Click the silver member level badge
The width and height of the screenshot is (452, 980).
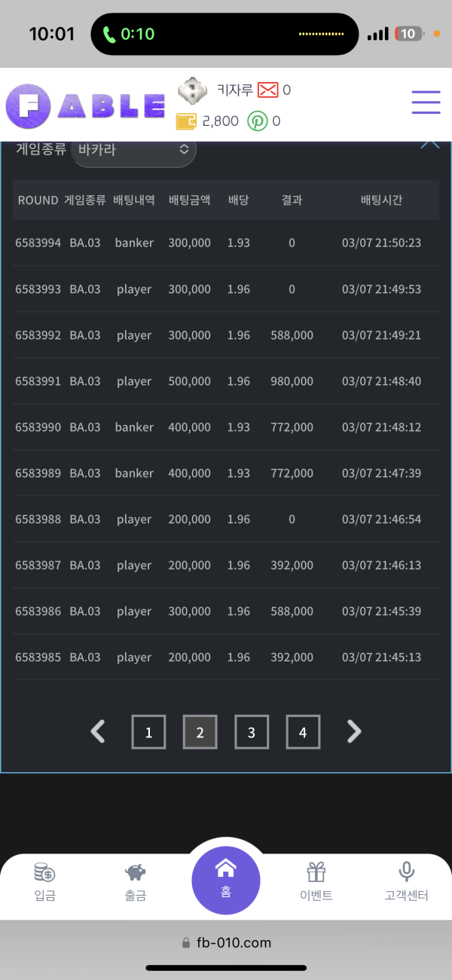[x=192, y=91]
